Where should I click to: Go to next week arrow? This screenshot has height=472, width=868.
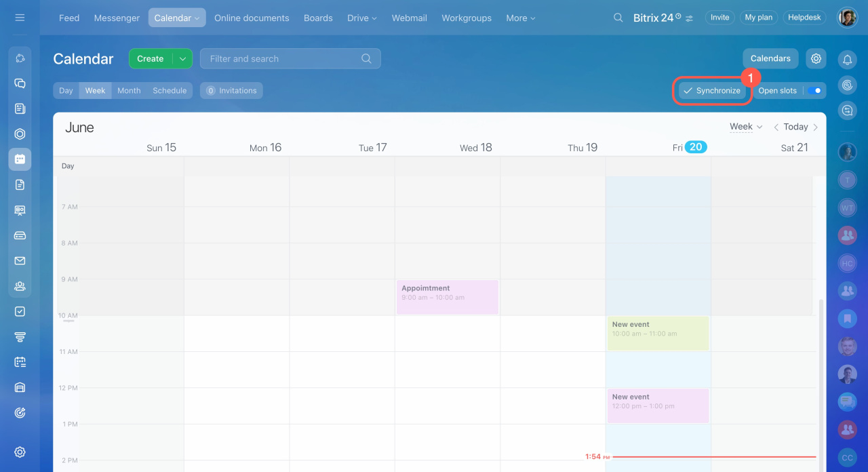(x=816, y=127)
